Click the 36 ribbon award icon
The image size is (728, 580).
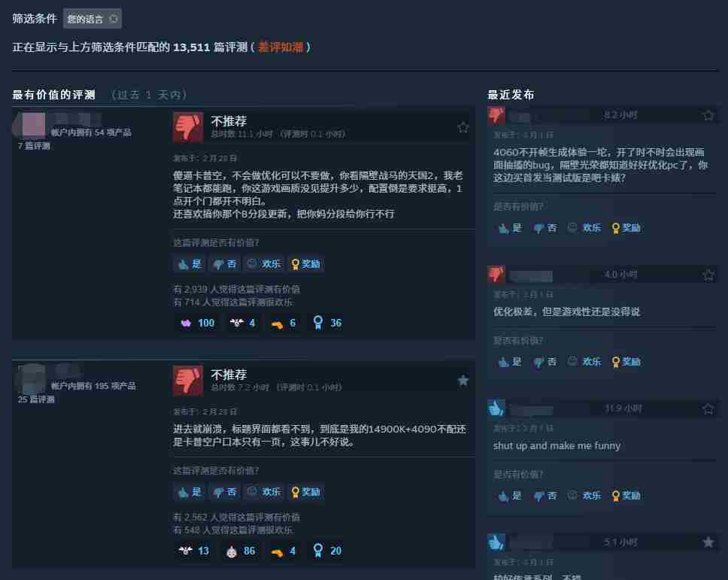click(x=318, y=323)
